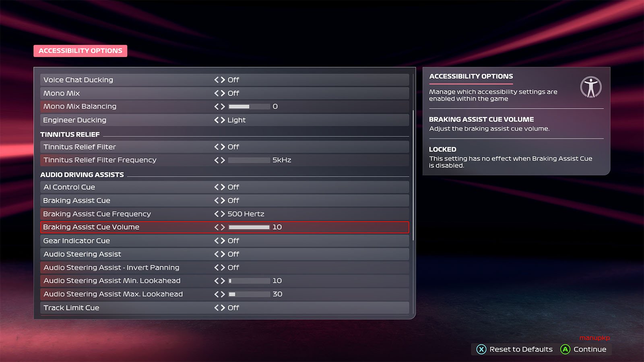The image size is (644, 362).
Task: Toggle Tinnitus Relief Filter Off value
Action: 233,147
